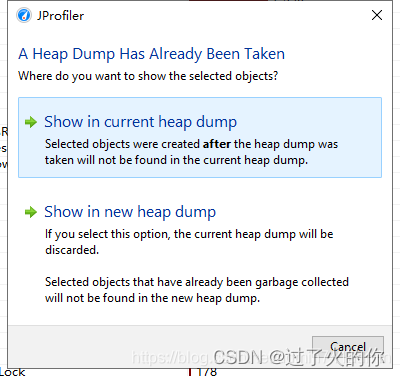Image resolution: width=400 pixels, height=376 pixels.
Task: Click the bold "after" word in description
Action: pyautogui.click(x=217, y=144)
